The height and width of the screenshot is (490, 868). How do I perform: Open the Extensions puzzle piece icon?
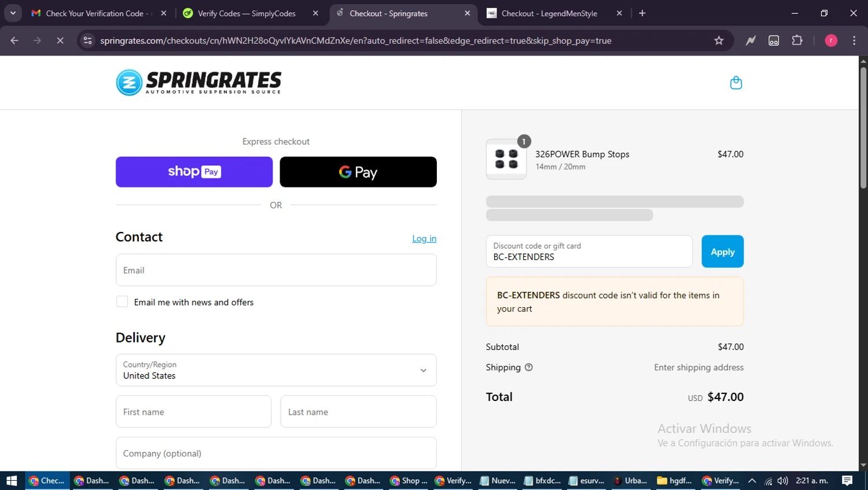[797, 40]
